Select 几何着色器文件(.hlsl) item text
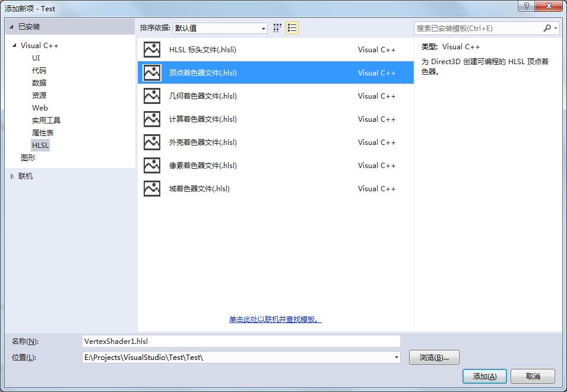This screenshot has width=567, height=392. tap(203, 96)
